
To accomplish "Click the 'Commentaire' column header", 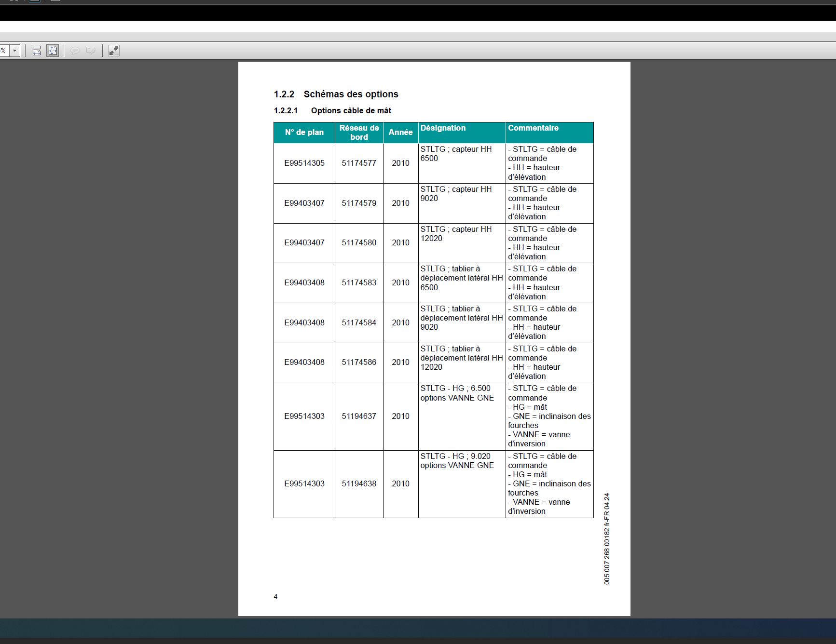I will coord(549,133).
